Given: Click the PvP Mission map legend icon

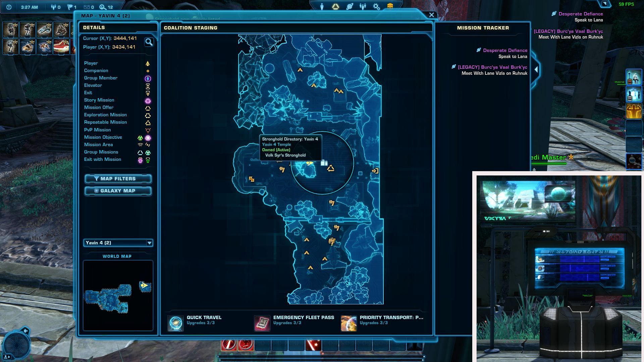Looking at the screenshot, I should 148,129.
